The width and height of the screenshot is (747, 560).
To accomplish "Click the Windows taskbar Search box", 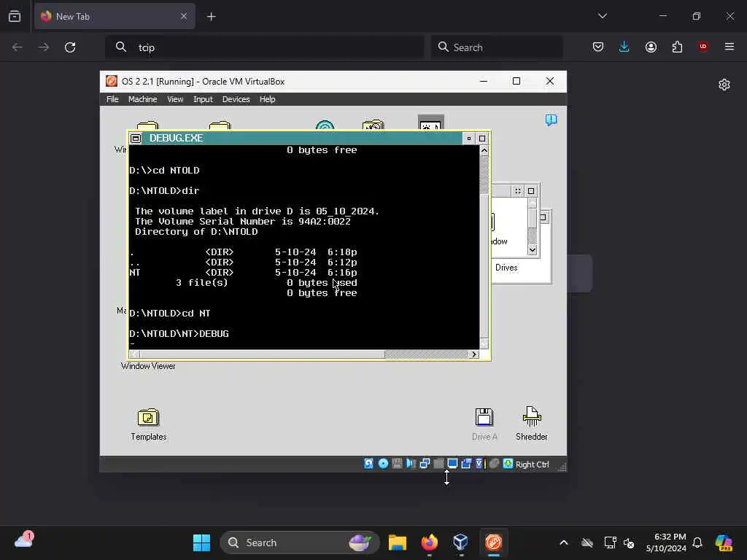I will 299,542.
